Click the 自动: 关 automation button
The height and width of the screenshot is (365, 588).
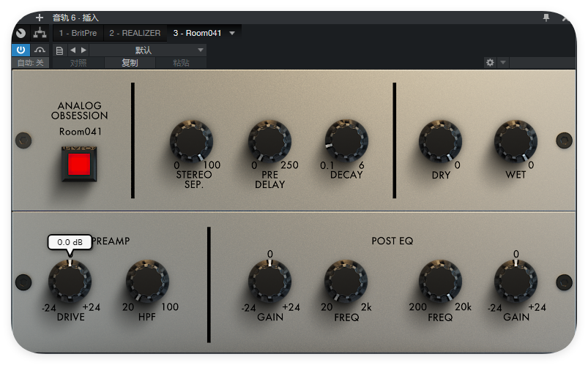30,63
